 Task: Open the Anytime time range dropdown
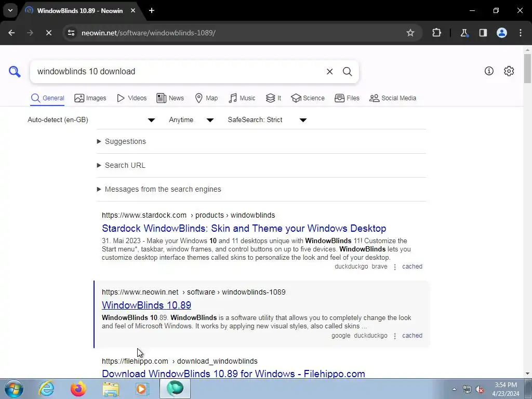click(x=191, y=120)
